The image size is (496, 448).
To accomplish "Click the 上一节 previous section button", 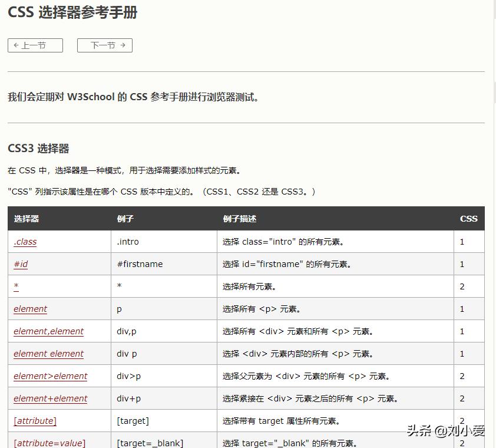I will [x=35, y=45].
